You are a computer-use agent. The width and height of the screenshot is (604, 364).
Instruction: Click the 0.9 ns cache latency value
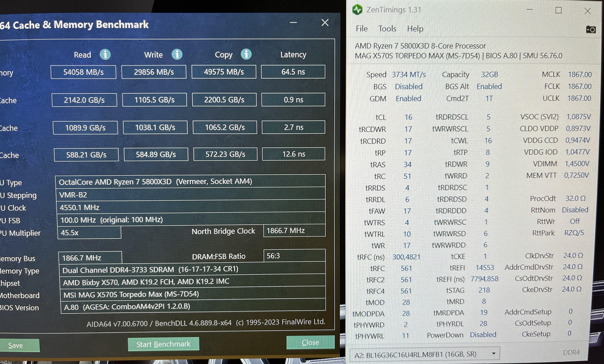pos(293,100)
